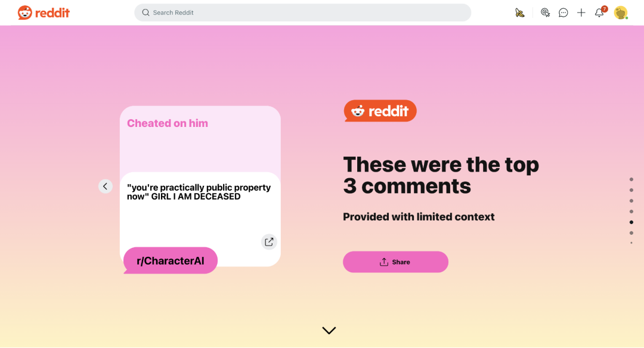Click the plus create post icon
Screen dimensions: 644x348
581,13
